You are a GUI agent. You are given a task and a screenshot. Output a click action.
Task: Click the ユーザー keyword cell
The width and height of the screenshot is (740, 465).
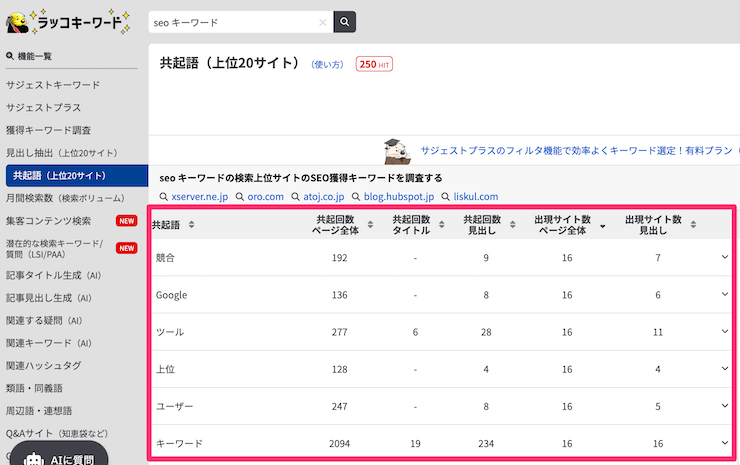tap(175, 406)
